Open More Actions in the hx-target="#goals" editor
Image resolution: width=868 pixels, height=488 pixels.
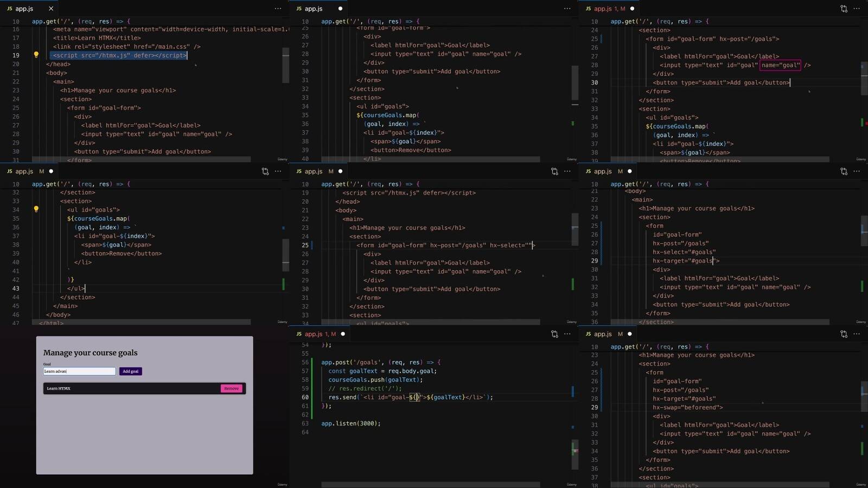coord(857,172)
